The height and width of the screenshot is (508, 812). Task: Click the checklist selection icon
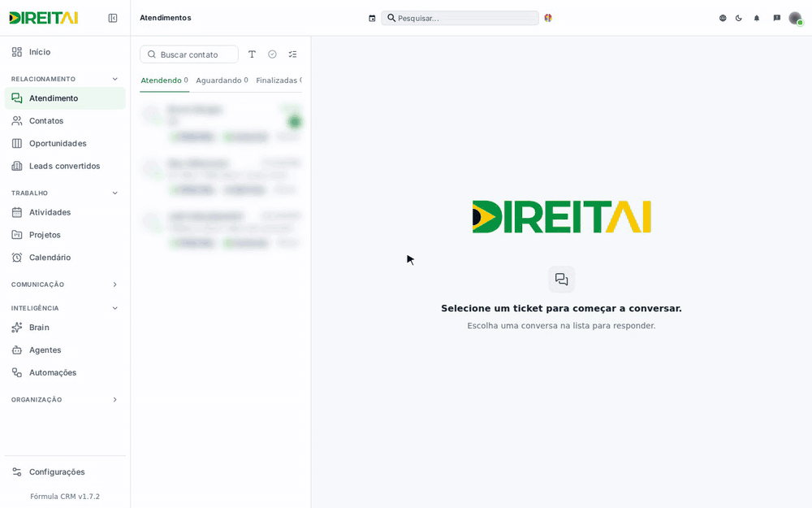point(292,54)
